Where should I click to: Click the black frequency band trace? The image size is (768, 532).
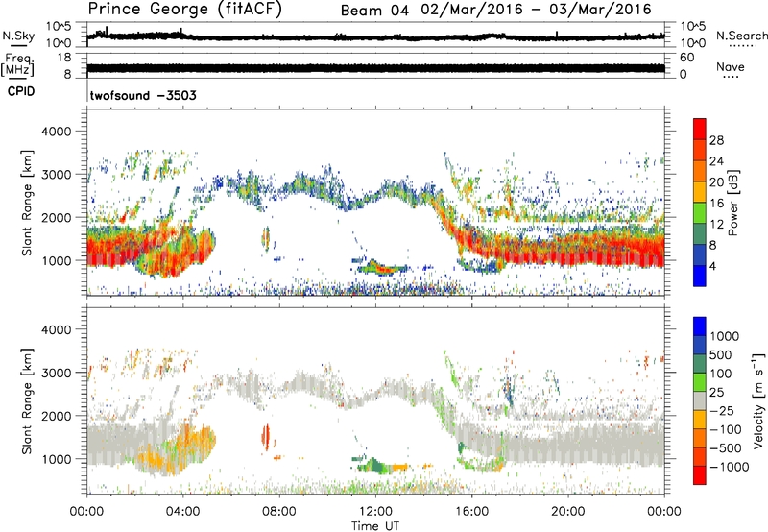[x=375, y=68]
